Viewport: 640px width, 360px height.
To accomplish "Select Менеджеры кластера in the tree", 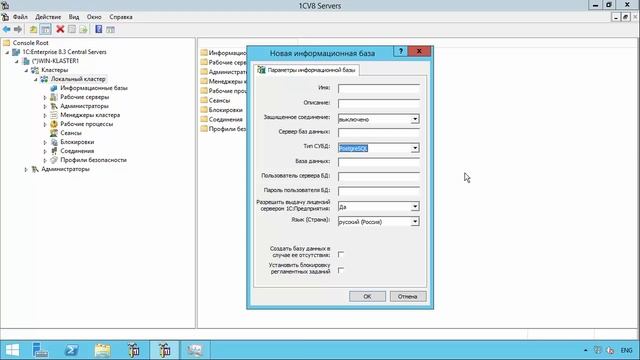I will [90, 115].
